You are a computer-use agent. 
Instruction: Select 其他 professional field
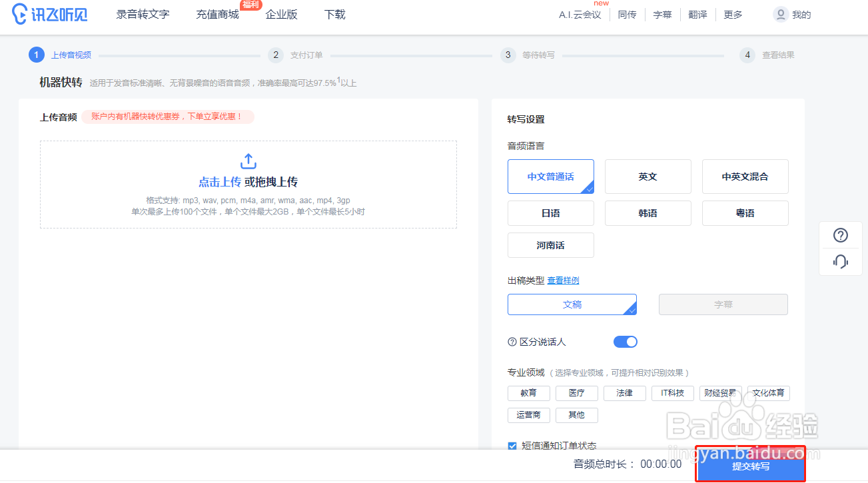(577, 415)
